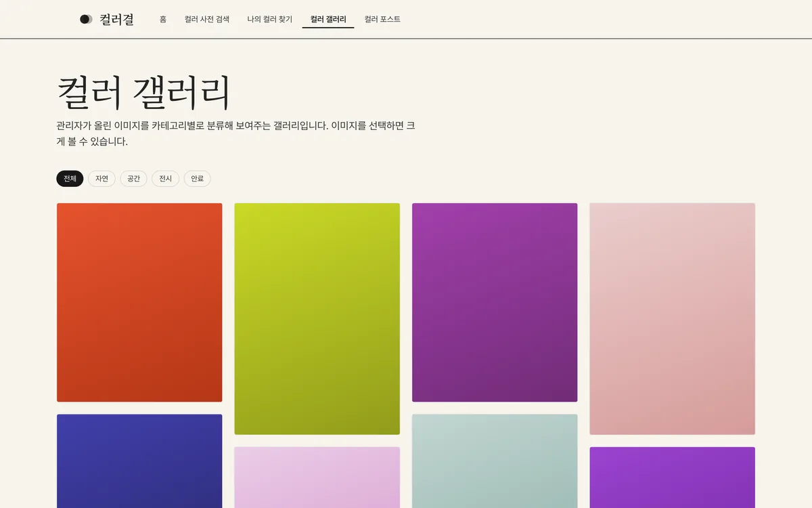The width and height of the screenshot is (812, 508).
Task: Filter gallery by 전시
Action: click(x=165, y=179)
